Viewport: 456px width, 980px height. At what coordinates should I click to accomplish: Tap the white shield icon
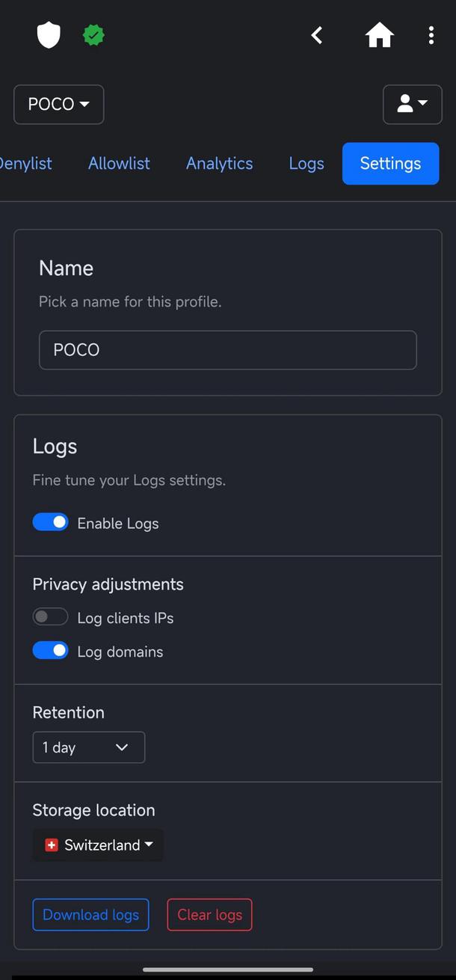49,35
